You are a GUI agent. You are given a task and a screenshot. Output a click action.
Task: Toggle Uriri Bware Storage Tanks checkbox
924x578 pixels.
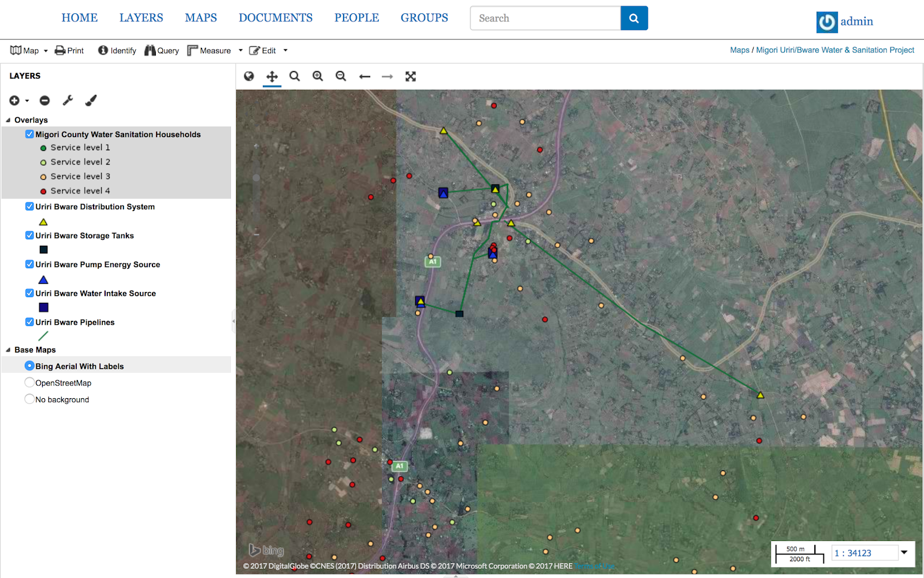click(29, 235)
